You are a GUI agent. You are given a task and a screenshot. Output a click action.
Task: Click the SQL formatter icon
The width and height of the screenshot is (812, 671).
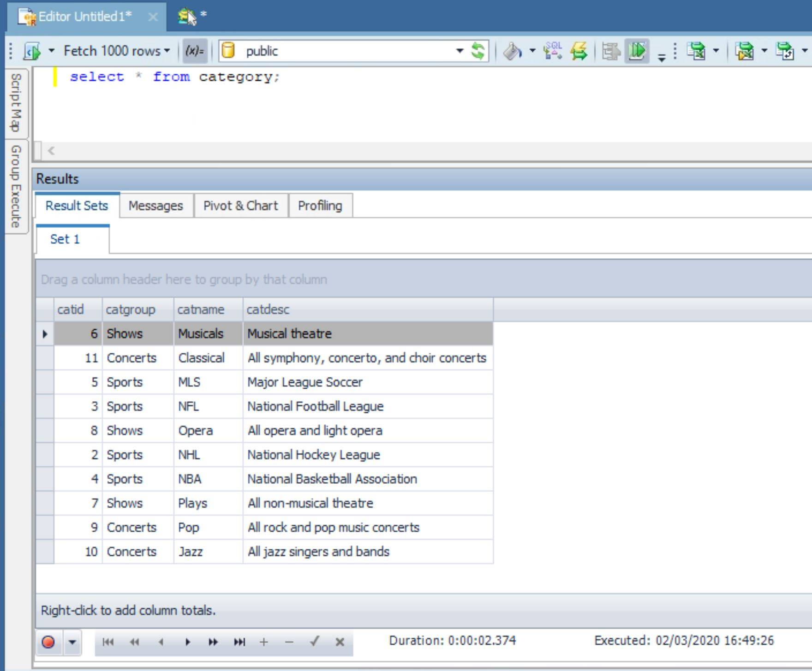point(553,51)
